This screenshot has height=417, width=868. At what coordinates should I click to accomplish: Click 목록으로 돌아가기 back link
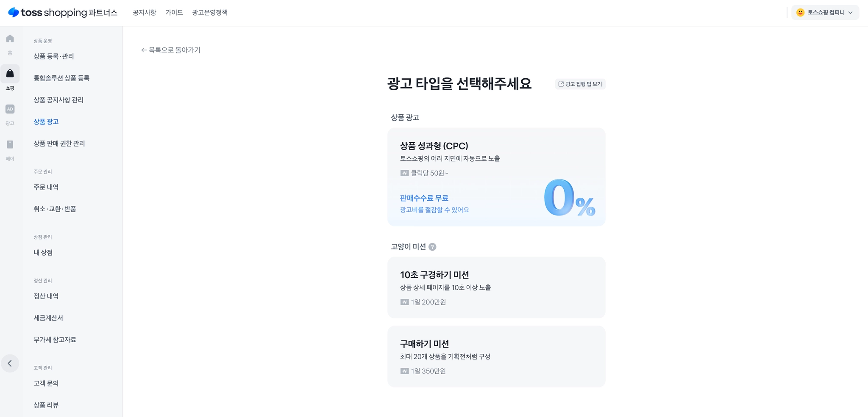coord(171,50)
